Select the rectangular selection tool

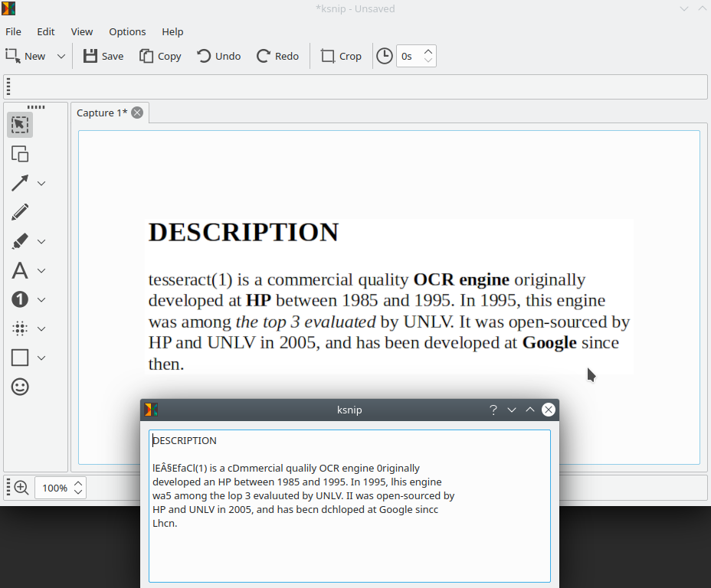19,123
